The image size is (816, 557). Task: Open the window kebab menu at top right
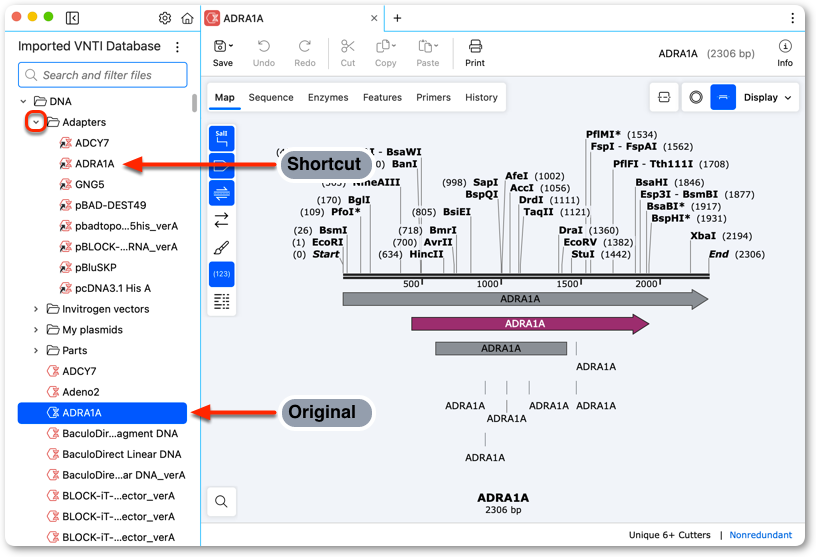pos(792,18)
